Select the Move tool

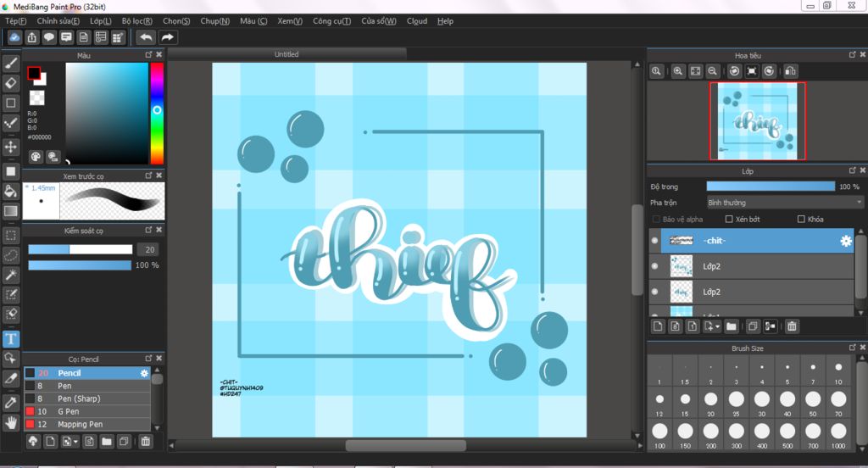tap(10, 147)
